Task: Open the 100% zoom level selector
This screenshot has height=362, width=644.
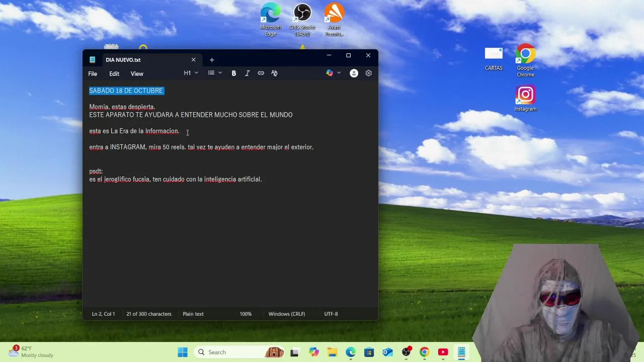Action: pos(246,314)
